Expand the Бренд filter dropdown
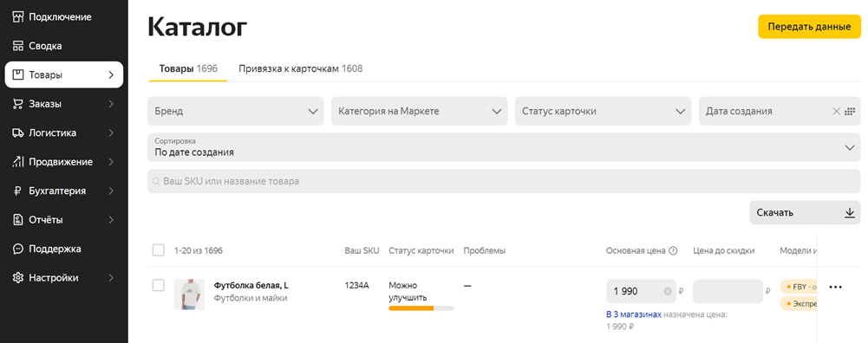This screenshot has width=868, height=343. (x=236, y=111)
